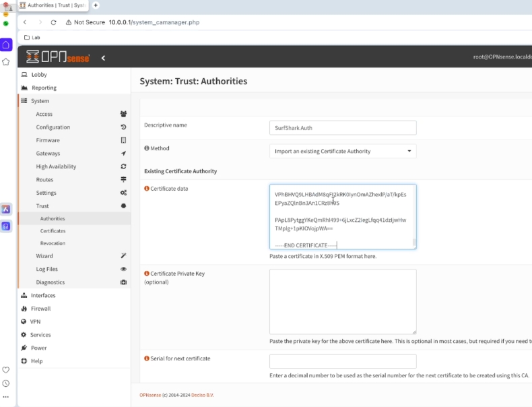This screenshot has height=407, width=532.
Task: Click the Diagnostics medkit icon
Action: tap(123, 282)
